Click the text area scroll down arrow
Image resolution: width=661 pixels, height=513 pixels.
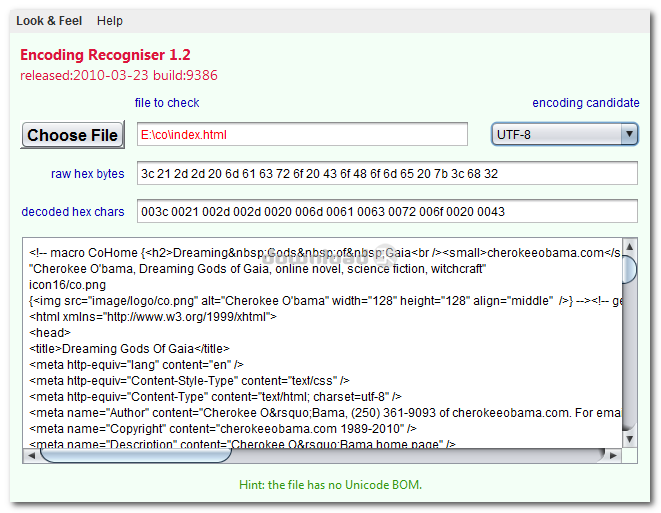[629, 439]
